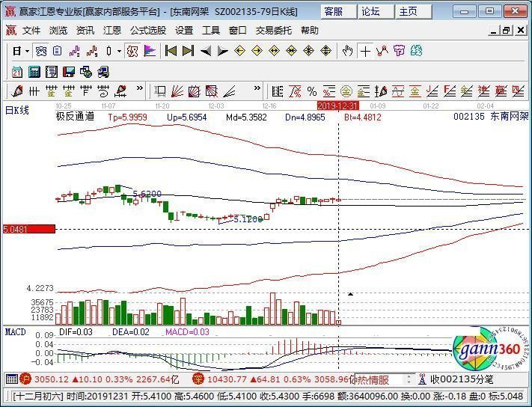Screen dimensions: 532x407
Task: Click the circled 金 icon
Action: (x=346, y=91)
